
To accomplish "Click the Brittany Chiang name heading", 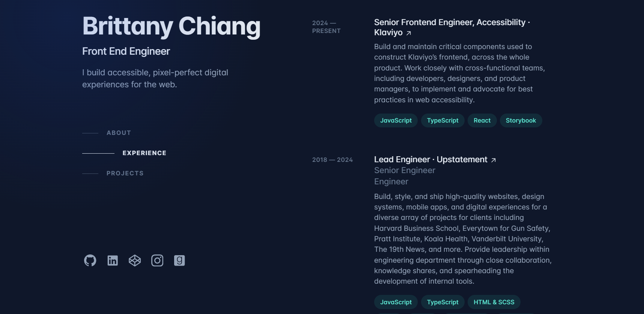I will [171, 26].
